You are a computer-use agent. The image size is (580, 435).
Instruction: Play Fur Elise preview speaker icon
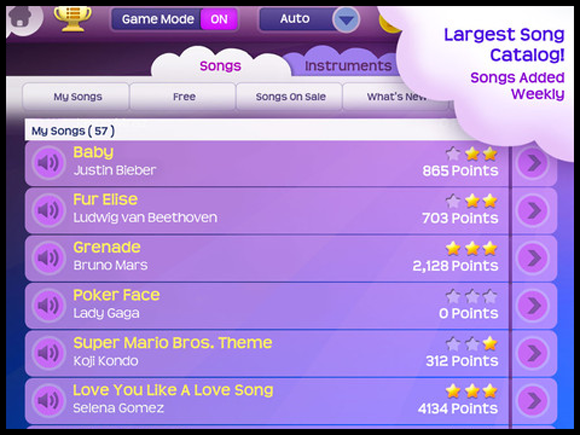pyautogui.click(x=48, y=210)
